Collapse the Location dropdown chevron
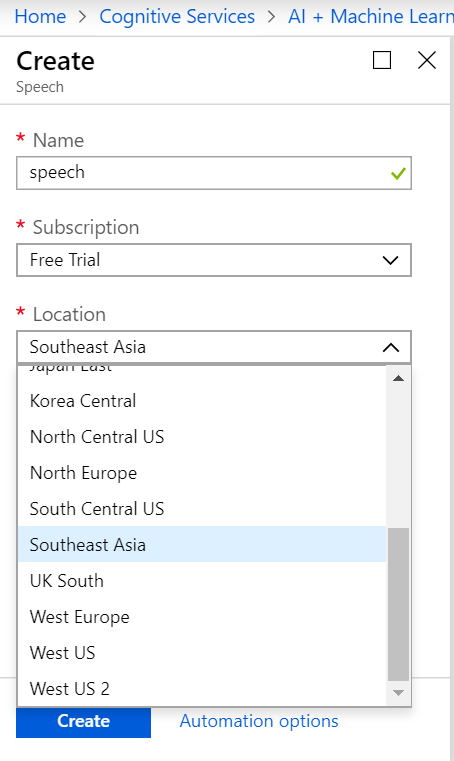Image resolution: width=454 pixels, height=761 pixels. [390, 347]
